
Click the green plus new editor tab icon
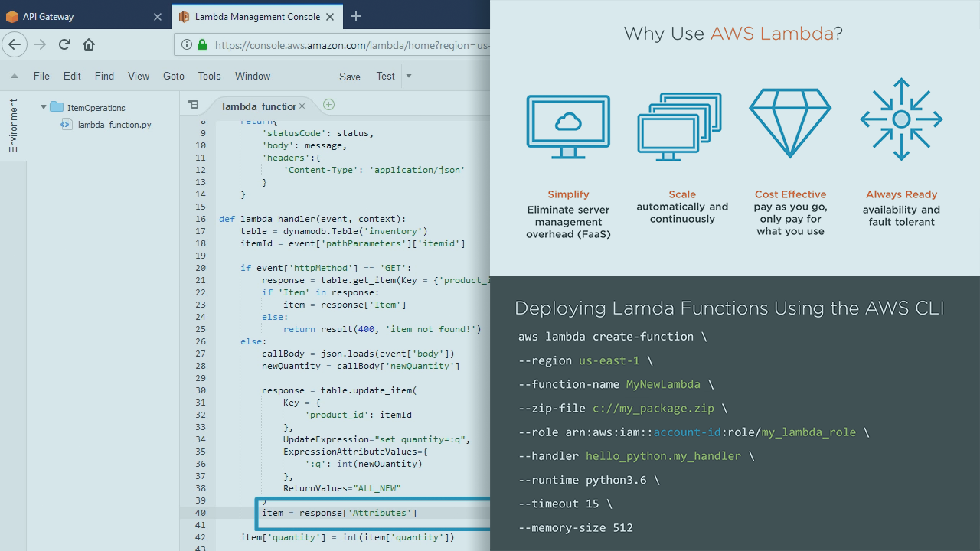coord(328,105)
